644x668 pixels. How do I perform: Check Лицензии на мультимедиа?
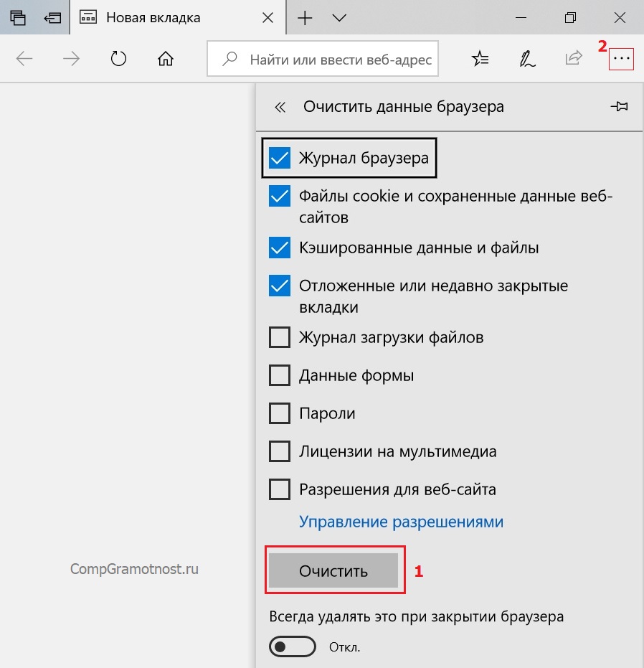(280, 451)
